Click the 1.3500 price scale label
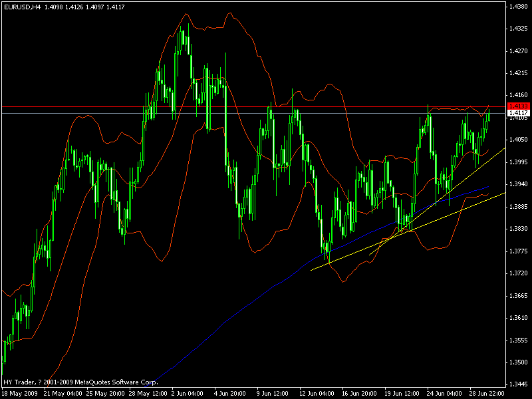The width and height of the screenshot is (532, 399). [519, 362]
